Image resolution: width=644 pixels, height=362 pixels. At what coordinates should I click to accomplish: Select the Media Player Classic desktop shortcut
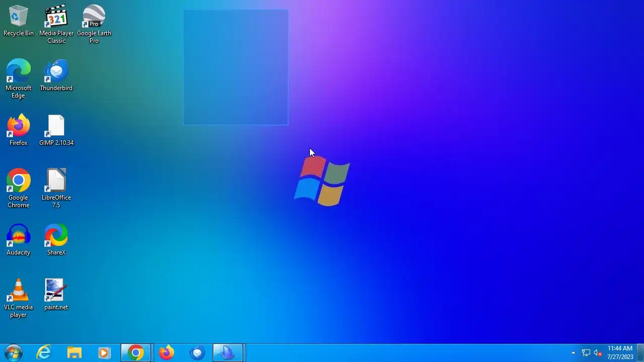pyautogui.click(x=56, y=25)
